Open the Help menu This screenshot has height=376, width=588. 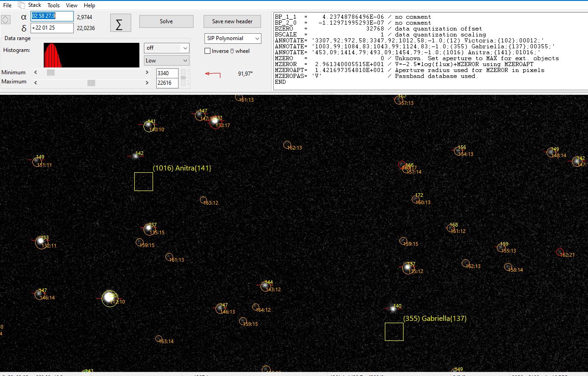[x=89, y=5]
